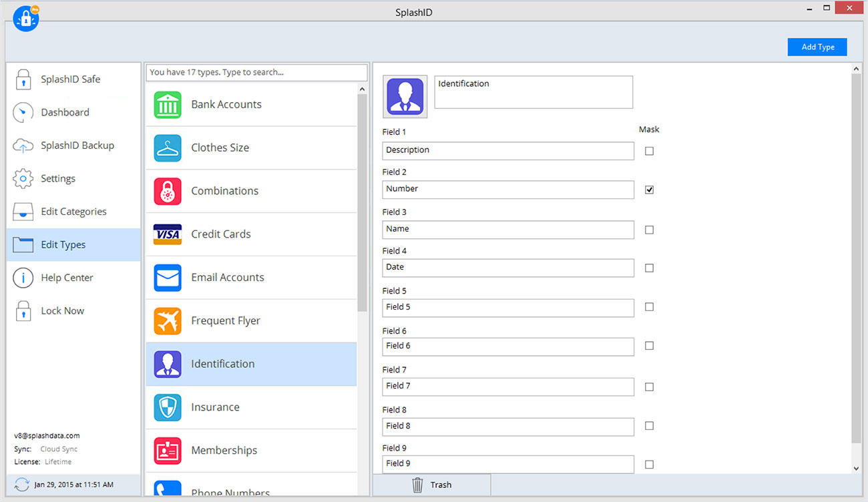Viewport: 868px width, 502px height.
Task: Open Help Center in the sidebar
Action: (73, 278)
